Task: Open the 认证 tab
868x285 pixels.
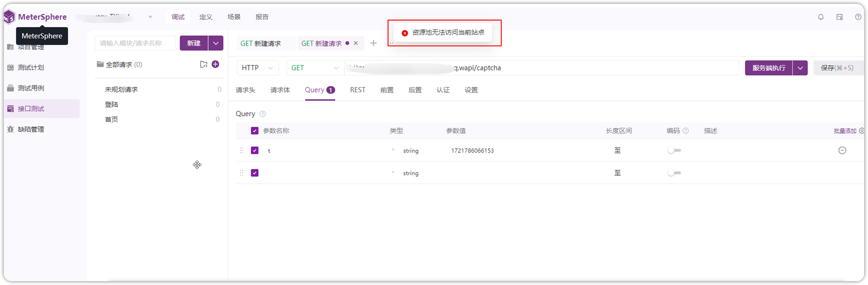Action: point(443,90)
